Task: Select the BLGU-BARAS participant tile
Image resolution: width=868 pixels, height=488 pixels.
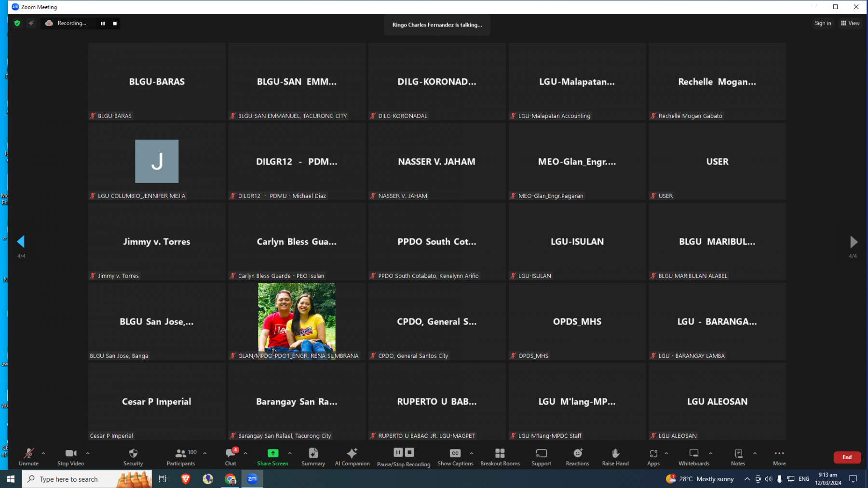Action: (157, 81)
